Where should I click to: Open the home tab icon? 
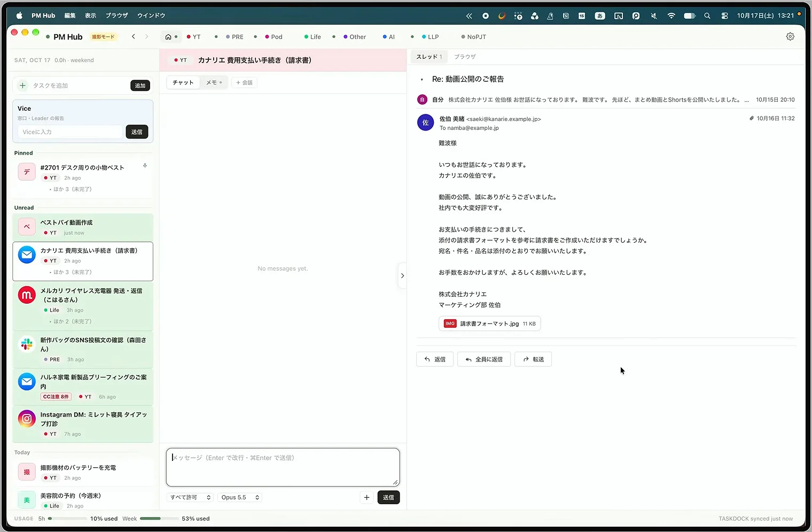coord(168,37)
